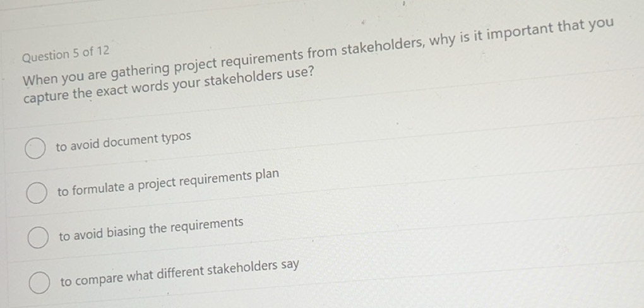Click the answer text 'to avoid document typos'
This screenshot has height=308, width=644.
123,141
